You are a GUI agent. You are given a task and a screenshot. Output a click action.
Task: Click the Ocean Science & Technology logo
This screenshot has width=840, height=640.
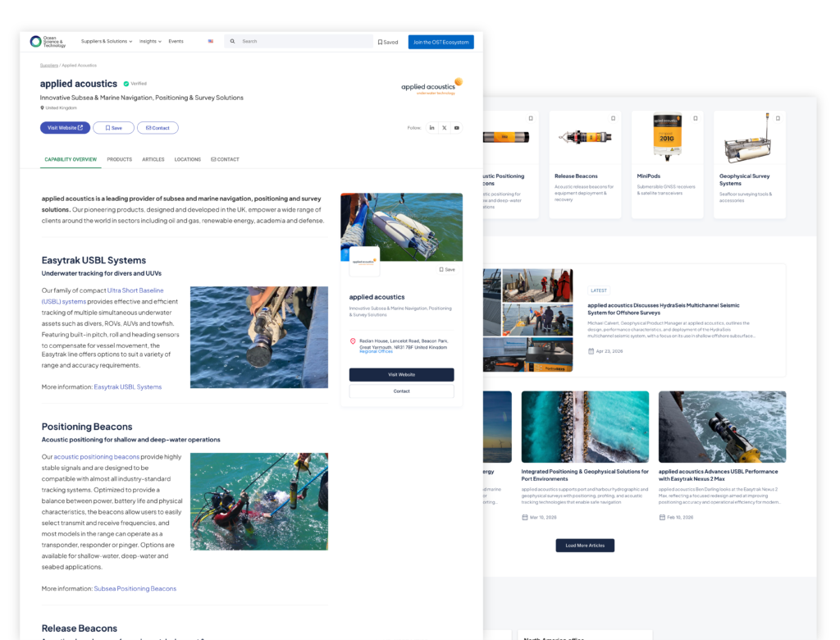coord(47,41)
